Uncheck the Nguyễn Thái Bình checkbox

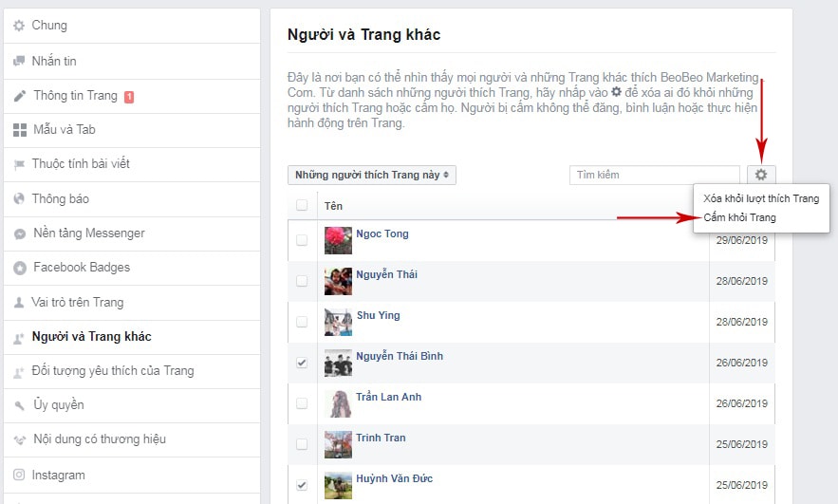(x=302, y=363)
